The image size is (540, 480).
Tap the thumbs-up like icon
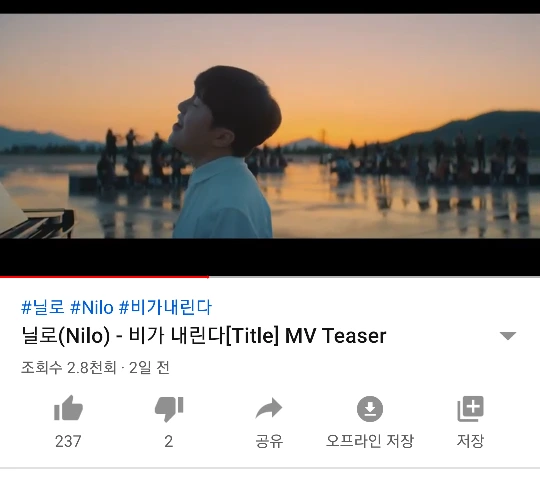click(68, 408)
